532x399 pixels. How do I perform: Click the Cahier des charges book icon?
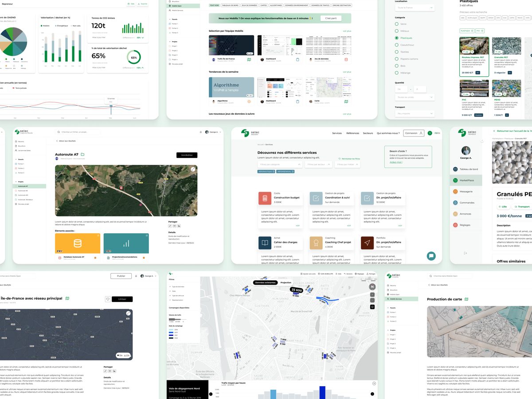[x=265, y=243]
